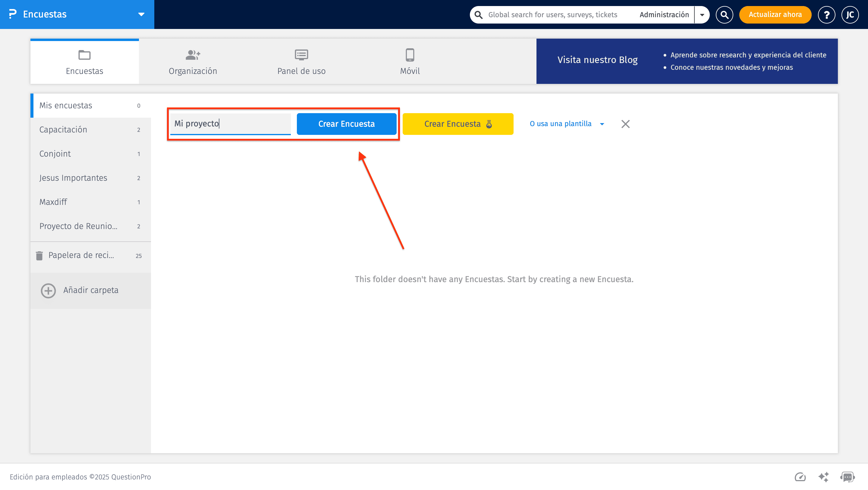Click the speedometer icon in footer

800,477
